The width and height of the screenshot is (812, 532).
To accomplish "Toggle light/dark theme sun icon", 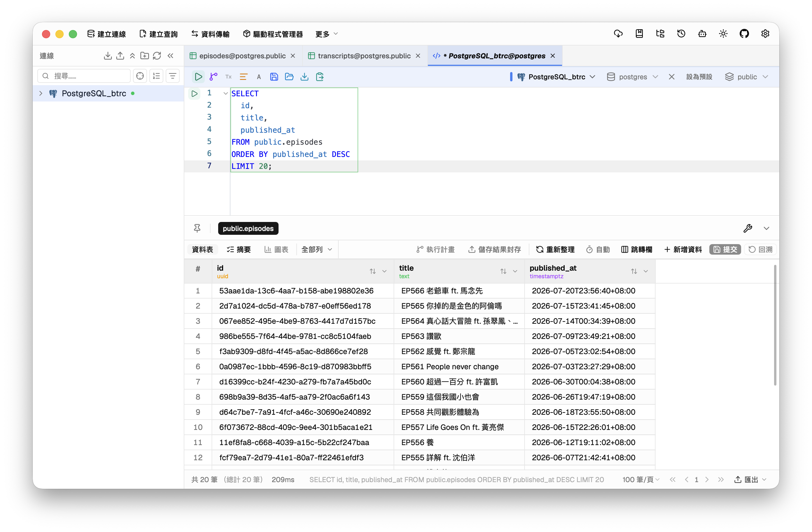I will tap(723, 34).
